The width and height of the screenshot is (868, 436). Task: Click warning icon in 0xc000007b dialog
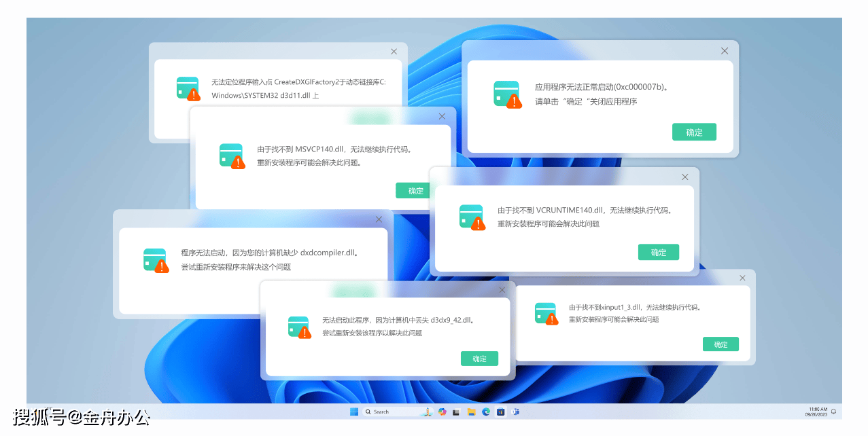507,94
